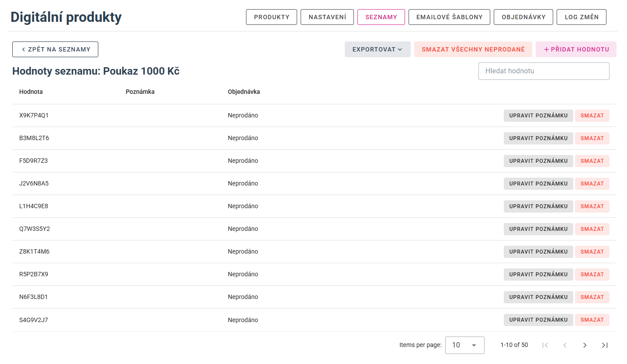This screenshot has height=364, width=627.
Task: Open the Items per page dropdown
Action: click(x=464, y=345)
